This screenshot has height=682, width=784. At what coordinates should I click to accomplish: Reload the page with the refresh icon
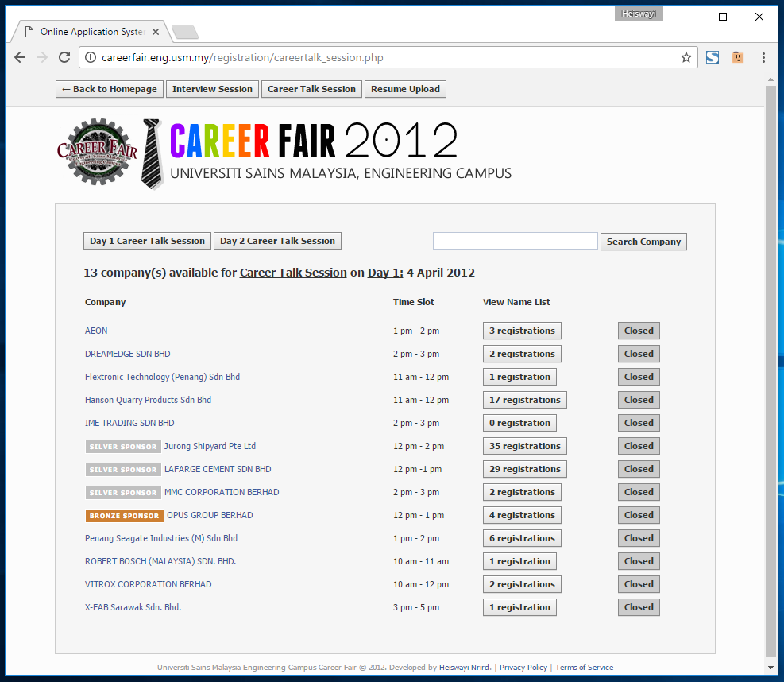click(x=64, y=57)
